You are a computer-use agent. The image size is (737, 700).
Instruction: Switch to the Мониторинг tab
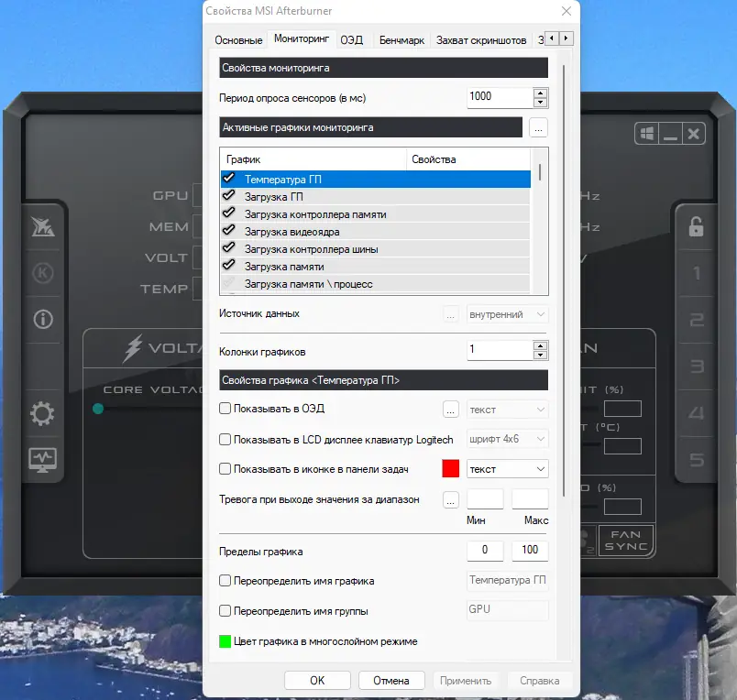coord(302,38)
